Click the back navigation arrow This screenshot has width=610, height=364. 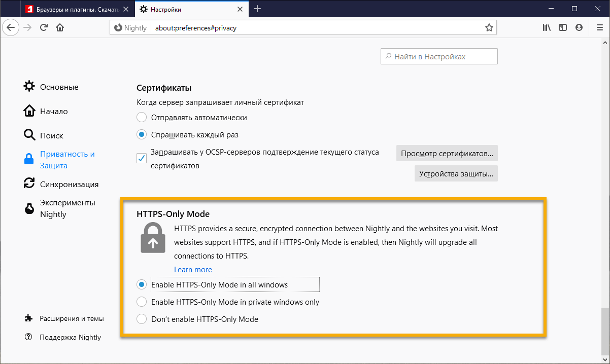[11, 27]
